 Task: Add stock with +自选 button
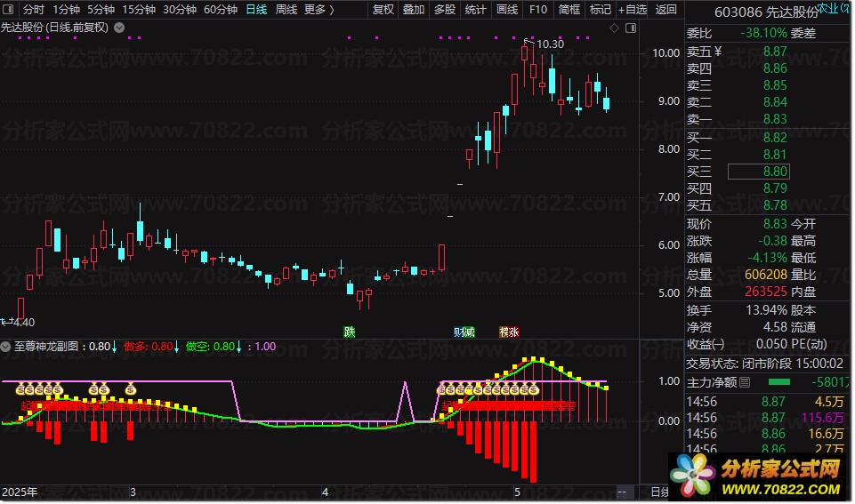(x=633, y=9)
